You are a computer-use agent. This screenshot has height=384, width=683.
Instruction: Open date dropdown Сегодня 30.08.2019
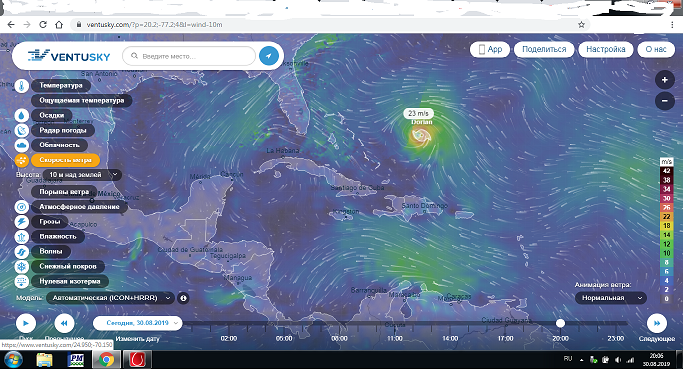[x=137, y=323]
